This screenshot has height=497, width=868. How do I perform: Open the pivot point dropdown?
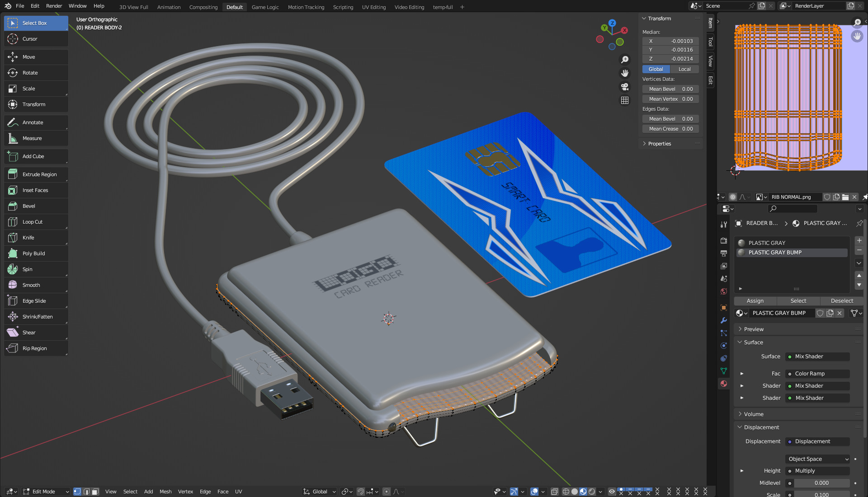tap(347, 492)
